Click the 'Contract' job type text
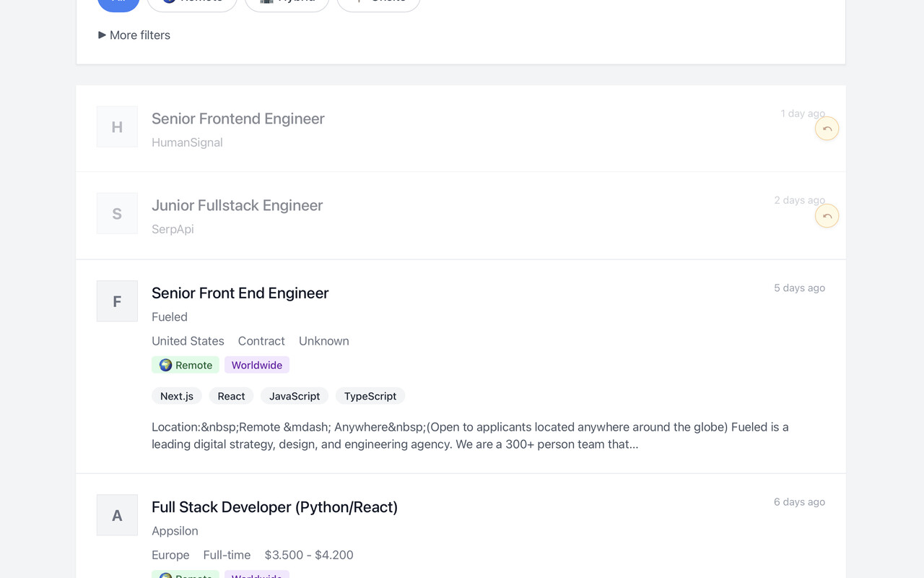The height and width of the screenshot is (578, 924). 261,341
